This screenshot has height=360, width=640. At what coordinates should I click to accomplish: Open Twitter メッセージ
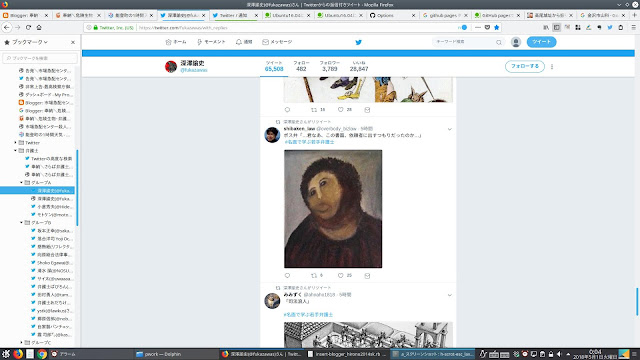pos(277,42)
